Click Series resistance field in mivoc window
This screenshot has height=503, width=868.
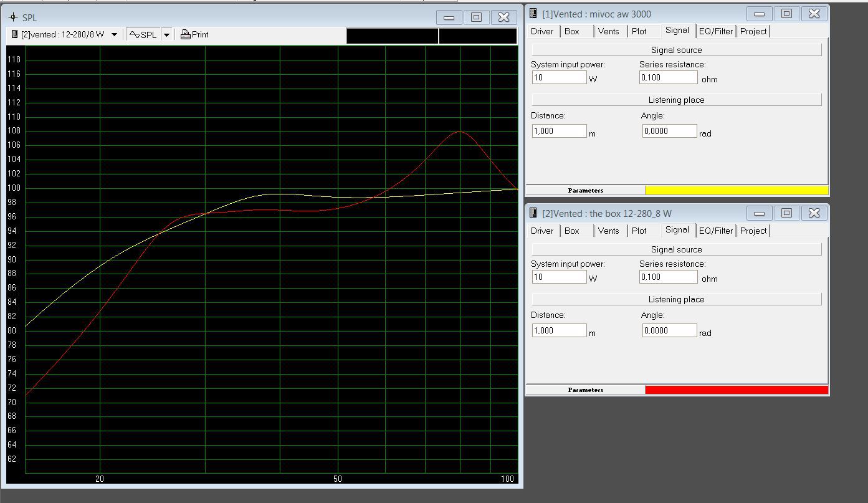point(669,77)
